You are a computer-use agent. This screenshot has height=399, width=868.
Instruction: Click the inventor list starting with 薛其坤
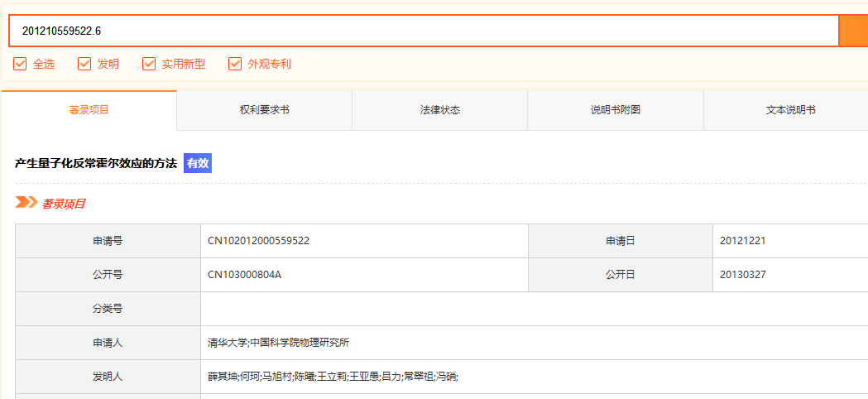[333, 377]
